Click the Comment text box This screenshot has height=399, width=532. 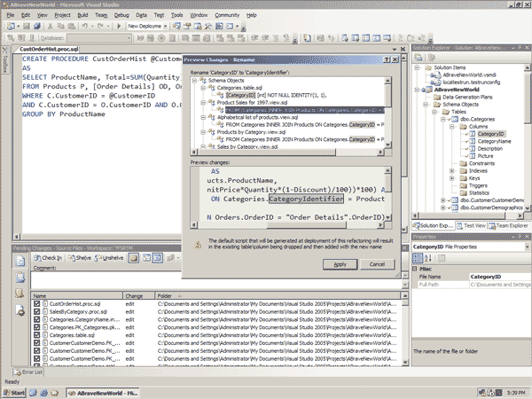[216, 280]
